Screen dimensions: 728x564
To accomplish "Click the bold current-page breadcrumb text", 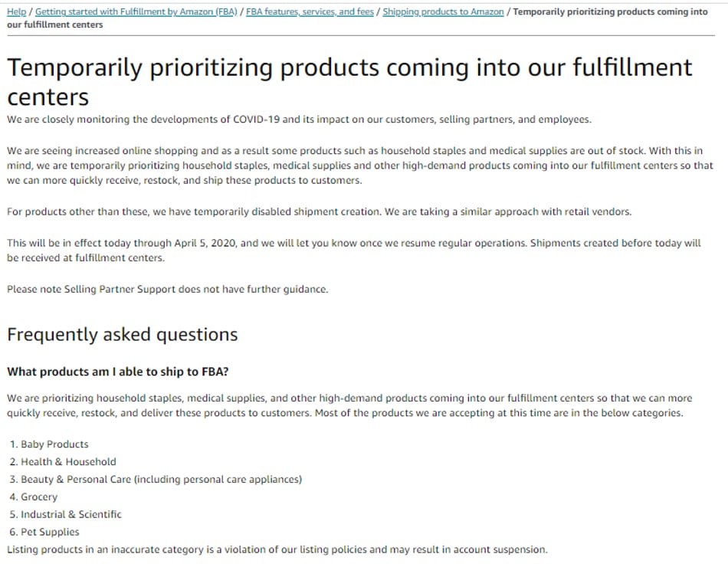I will 610,12.
